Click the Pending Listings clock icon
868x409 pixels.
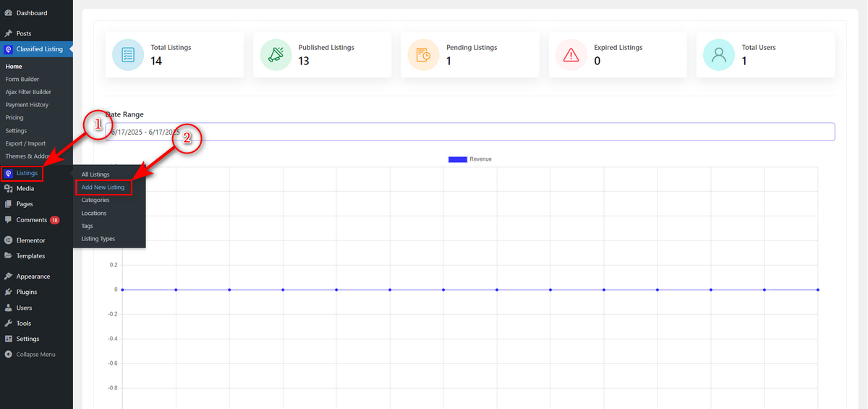coord(424,55)
